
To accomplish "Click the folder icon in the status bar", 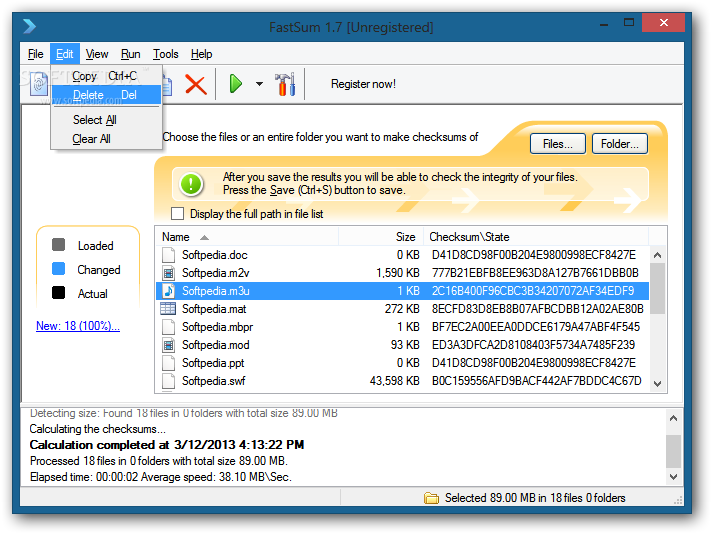I will tap(431, 498).
